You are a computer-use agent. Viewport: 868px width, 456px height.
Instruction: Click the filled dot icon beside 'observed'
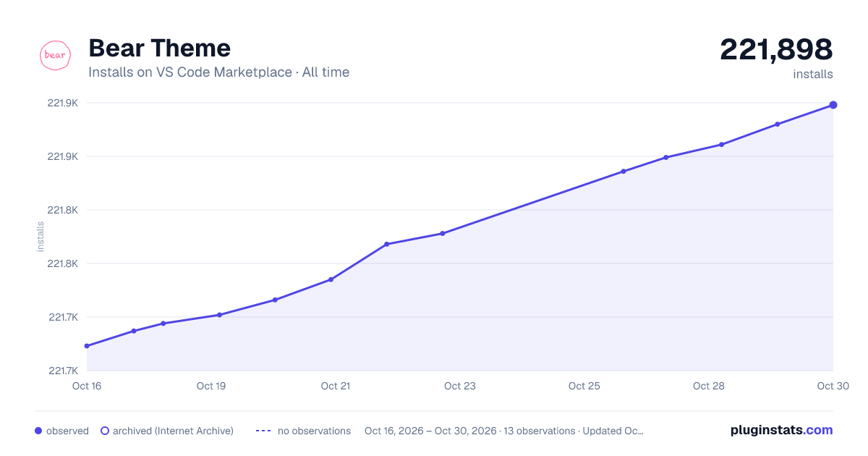click(x=38, y=431)
